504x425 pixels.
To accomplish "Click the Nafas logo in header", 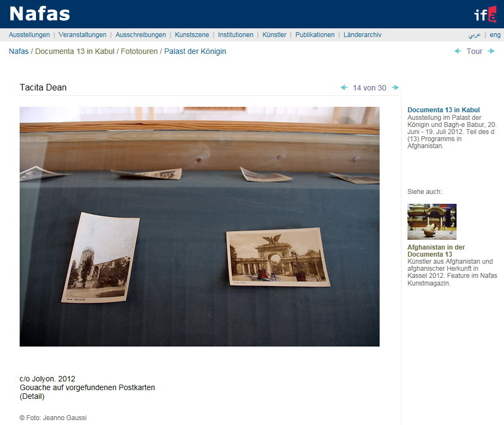I will (40, 14).
